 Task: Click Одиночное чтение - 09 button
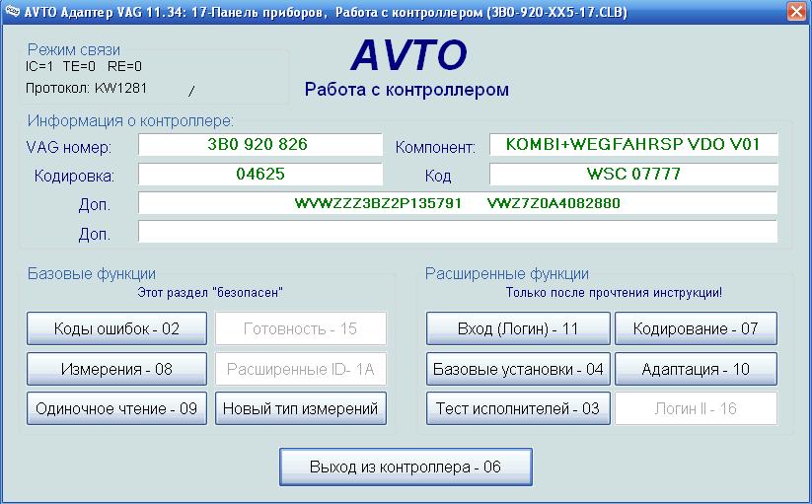tap(116, 408)
